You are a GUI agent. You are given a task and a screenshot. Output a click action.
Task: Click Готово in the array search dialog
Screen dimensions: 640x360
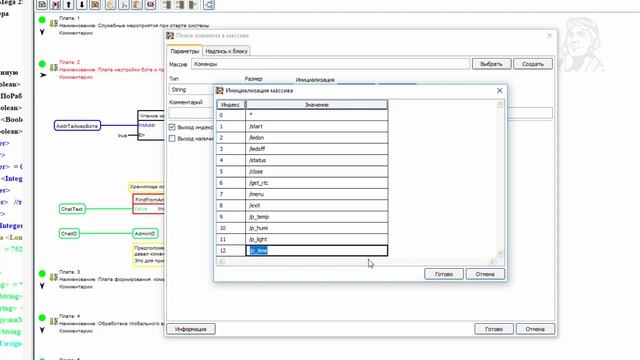pos(494,329)
